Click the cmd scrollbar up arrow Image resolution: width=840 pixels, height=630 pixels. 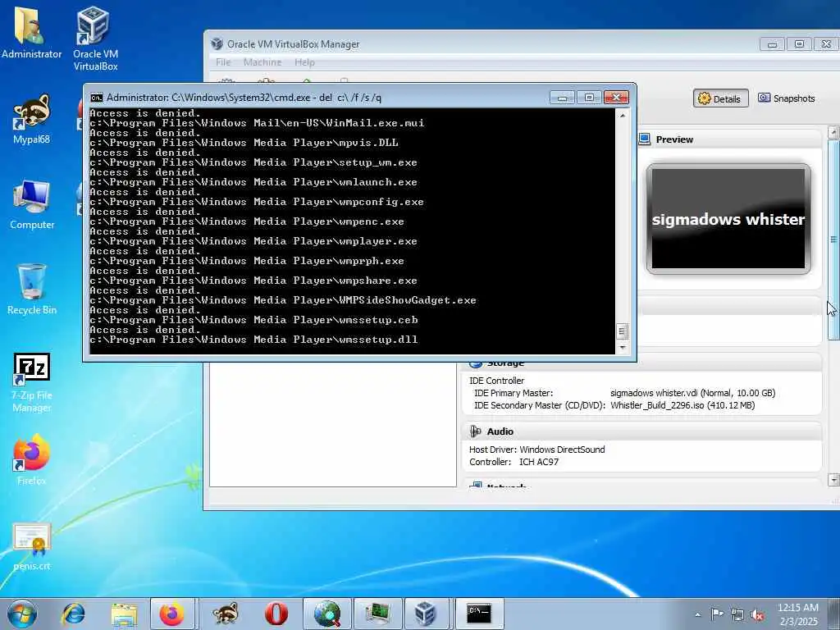tap(622, 115)
